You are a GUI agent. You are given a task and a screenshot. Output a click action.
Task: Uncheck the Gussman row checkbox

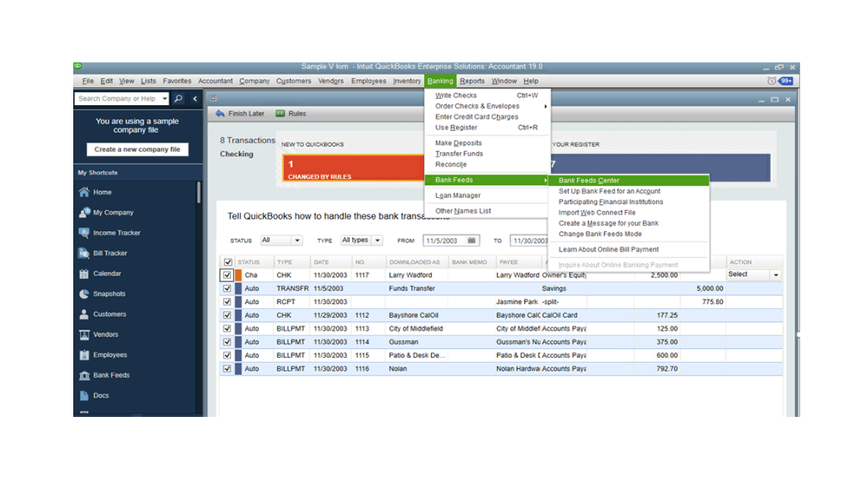(x=227, y=342)
